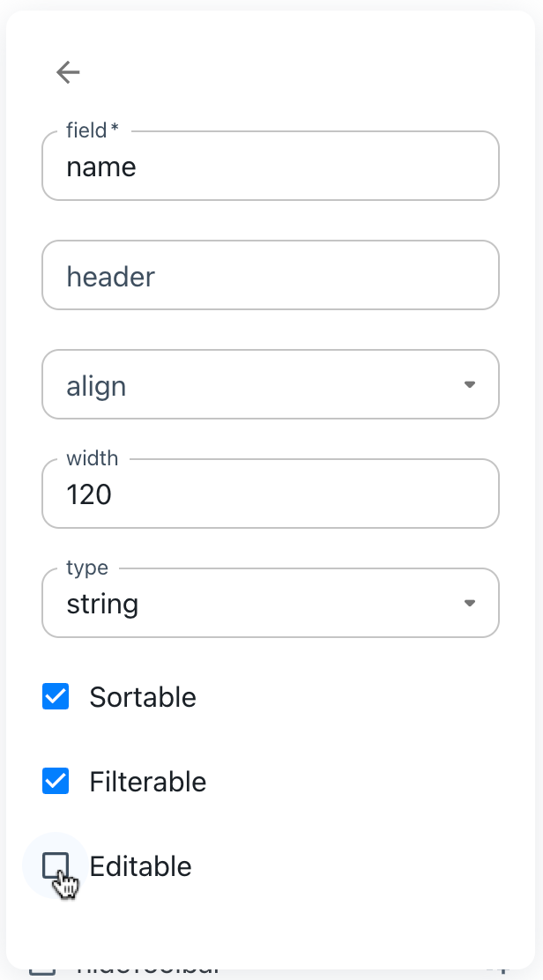
Task: Click the Sortable label text
Action: tap(142, 696)
